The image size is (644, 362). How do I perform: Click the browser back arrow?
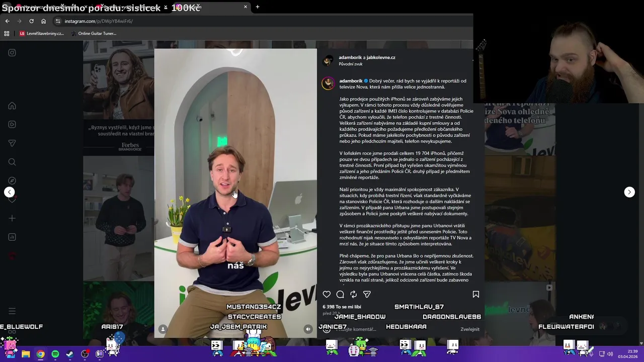pyautogui.click(x=7, y=21)
